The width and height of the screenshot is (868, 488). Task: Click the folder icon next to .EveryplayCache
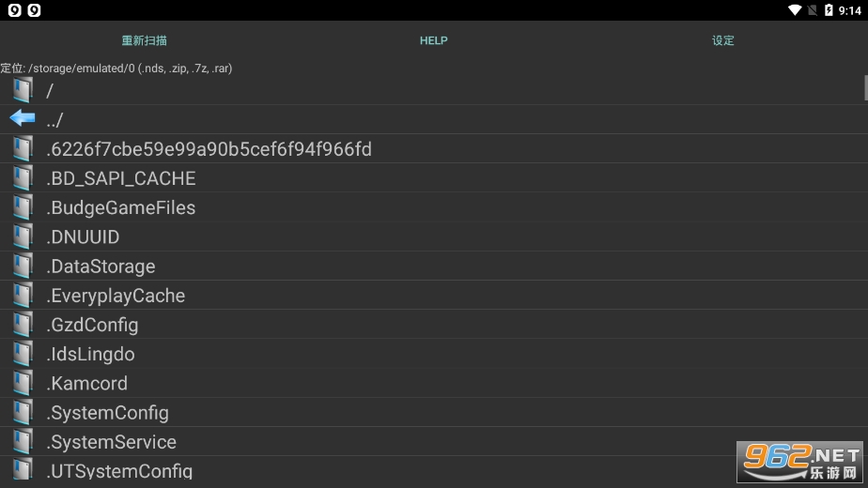coord(23,296)
